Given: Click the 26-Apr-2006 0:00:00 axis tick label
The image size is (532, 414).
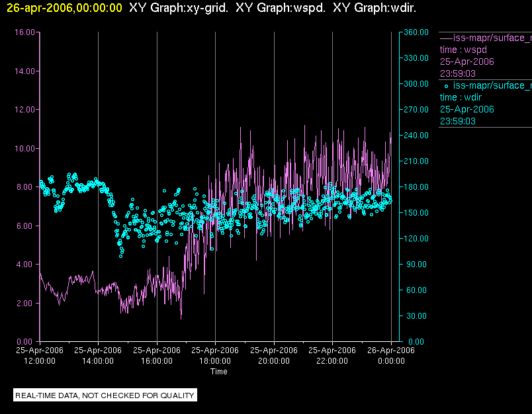Looking at the screenshot, I should tap(391, 355).
